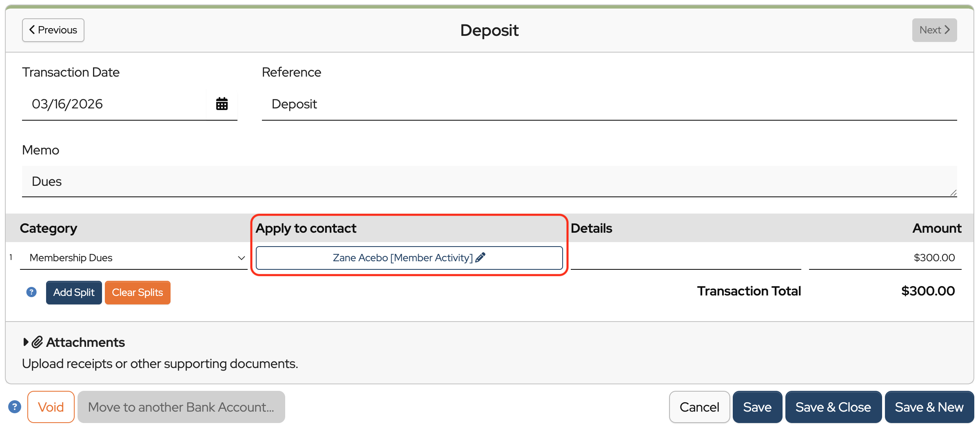Open the calendar date picker icon
The height and width of the screenshot is (432, 980).
(222, 104)
